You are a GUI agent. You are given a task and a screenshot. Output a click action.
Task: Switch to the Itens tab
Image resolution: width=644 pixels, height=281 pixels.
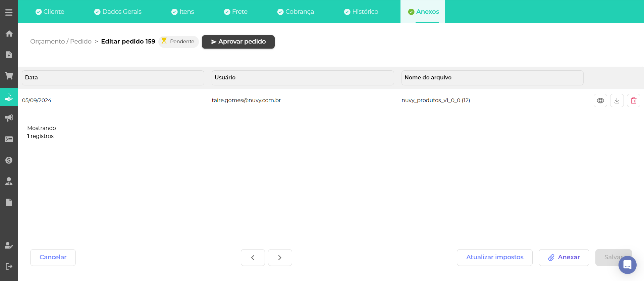pos(183,12)
